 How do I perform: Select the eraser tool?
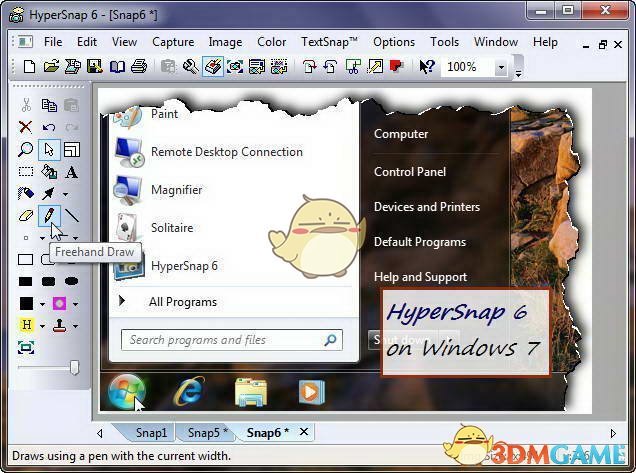26,215
